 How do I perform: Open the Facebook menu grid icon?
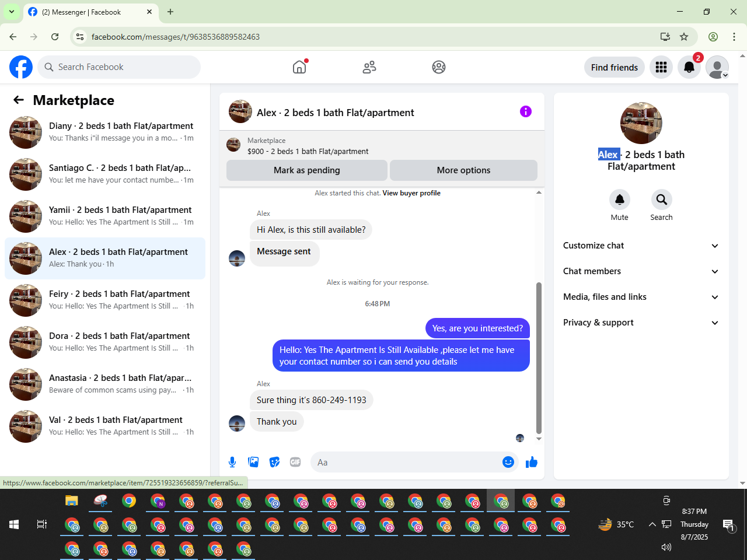click(x=661, y=67)
